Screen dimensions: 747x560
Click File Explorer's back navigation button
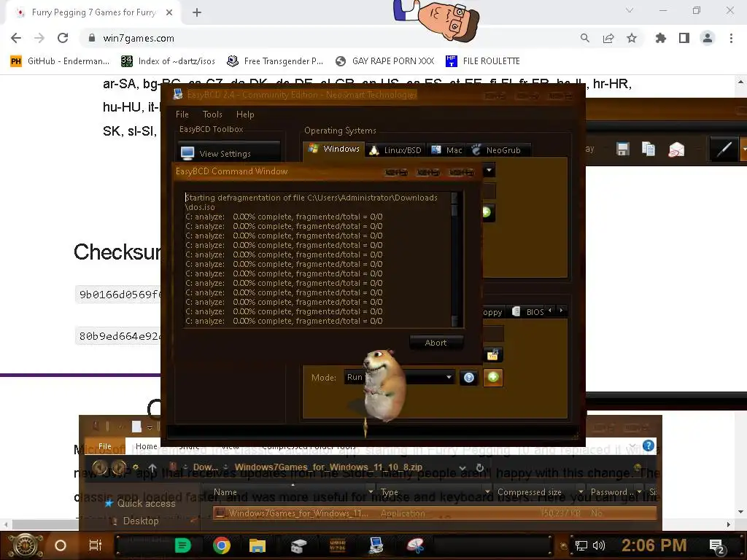coord(100,467)
